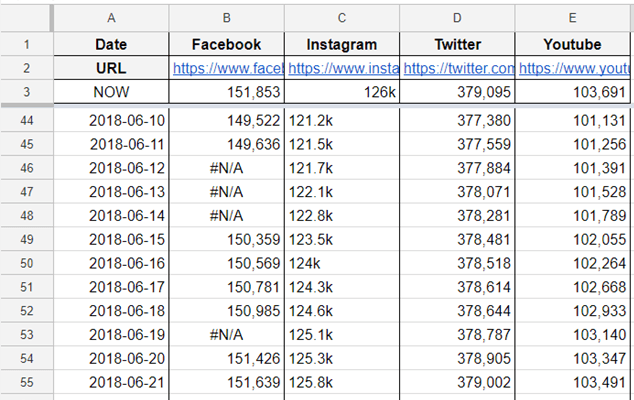The height and width of the screenshot is (400, 634).
Task: Select row 55 header
Action: [25, 381]
